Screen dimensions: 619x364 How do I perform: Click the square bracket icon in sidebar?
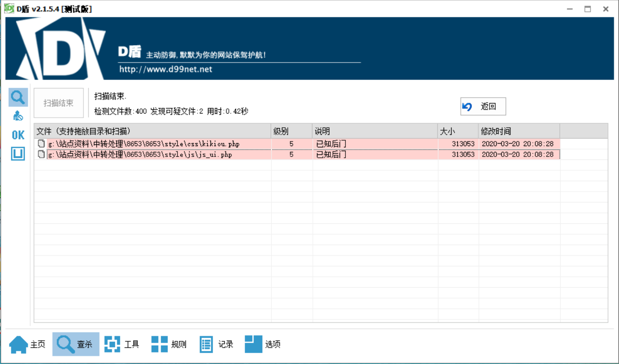(x=18, y=154)
